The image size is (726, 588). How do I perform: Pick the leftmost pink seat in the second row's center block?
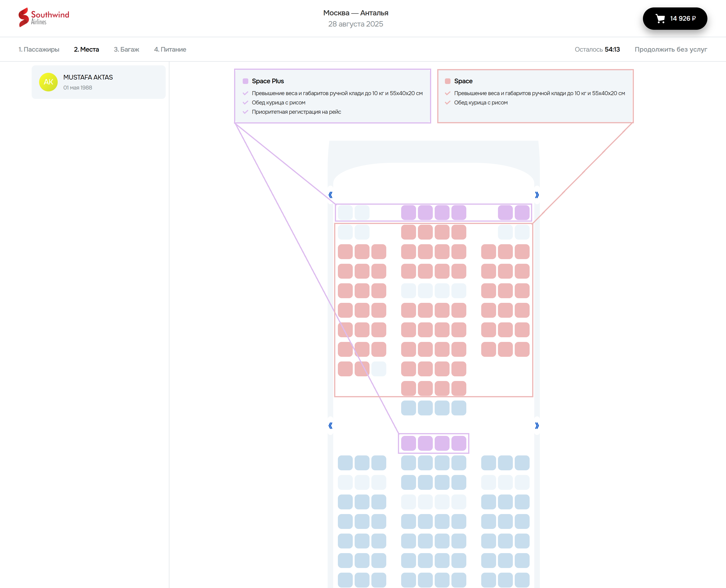(x=408, y=232)
